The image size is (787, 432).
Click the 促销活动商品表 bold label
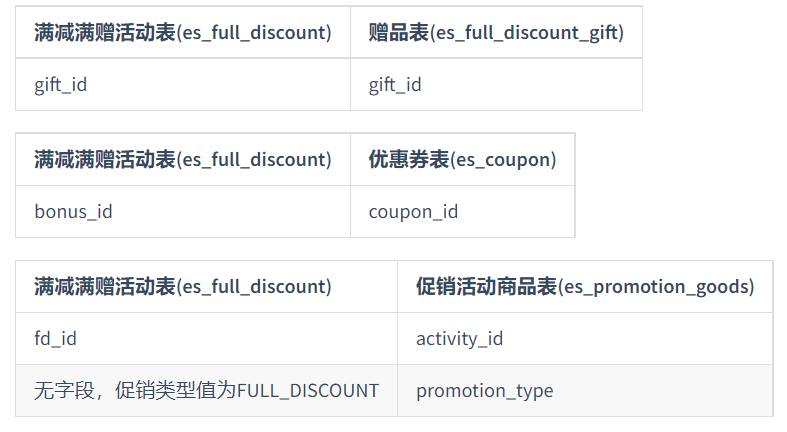pyautogui.click(x=486, y=286)
